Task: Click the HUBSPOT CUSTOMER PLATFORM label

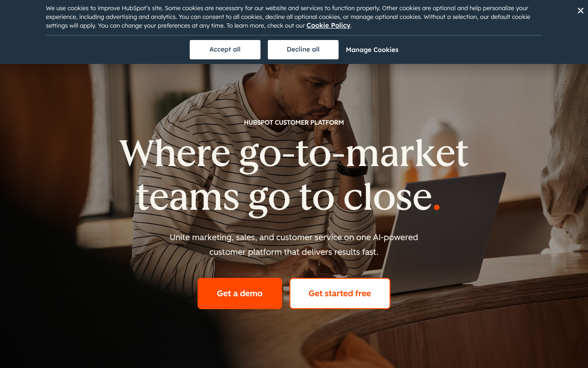Action: [294, 122]
